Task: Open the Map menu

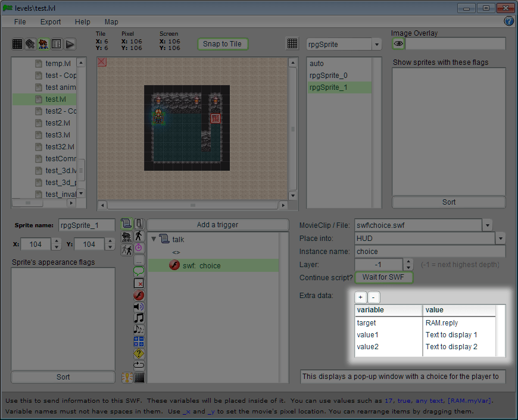Action: (111, 22)
